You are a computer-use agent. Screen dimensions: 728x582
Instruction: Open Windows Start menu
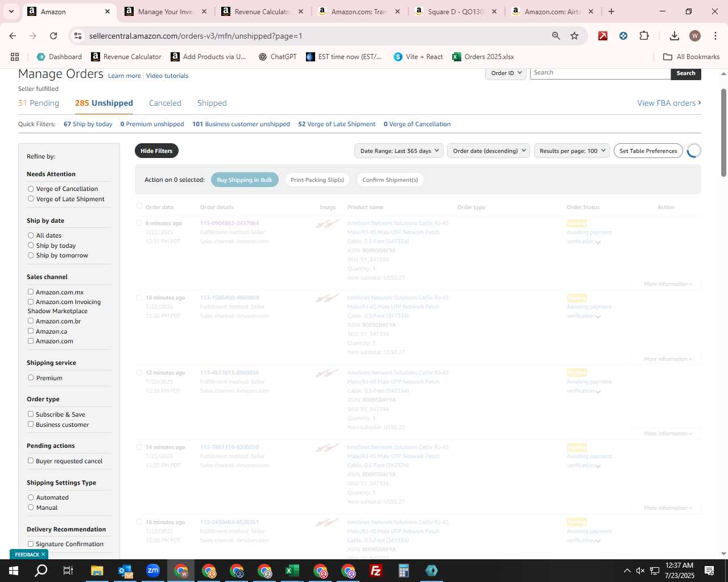pyautogui.click(x=14, y=571)
